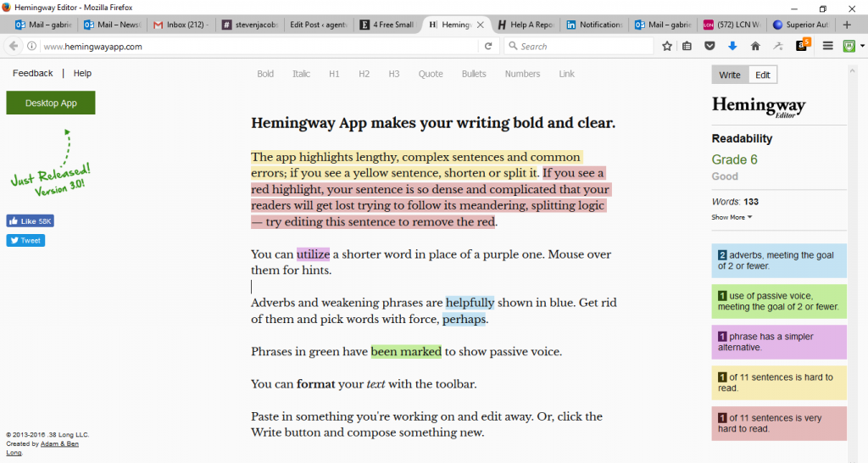This screenshot has height=463, width=868.
Task: Switch to the Mail – News tab
Action: point(113,25)
